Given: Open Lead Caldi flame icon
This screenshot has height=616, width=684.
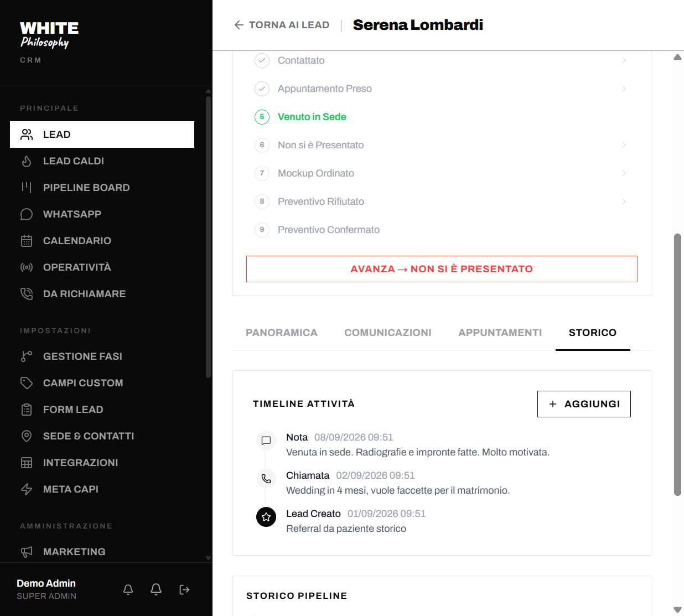Looking at the screenshot, I should (x=27, y=161).
